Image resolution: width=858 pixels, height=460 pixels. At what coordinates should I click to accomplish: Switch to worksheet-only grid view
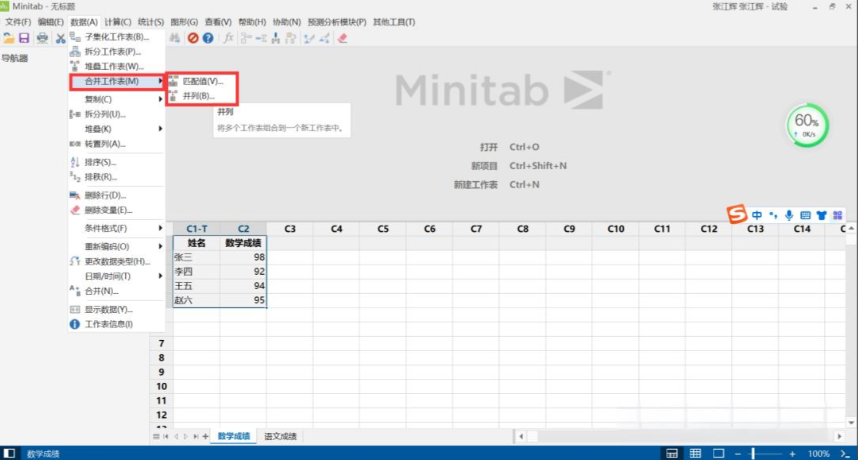point(695,453)
